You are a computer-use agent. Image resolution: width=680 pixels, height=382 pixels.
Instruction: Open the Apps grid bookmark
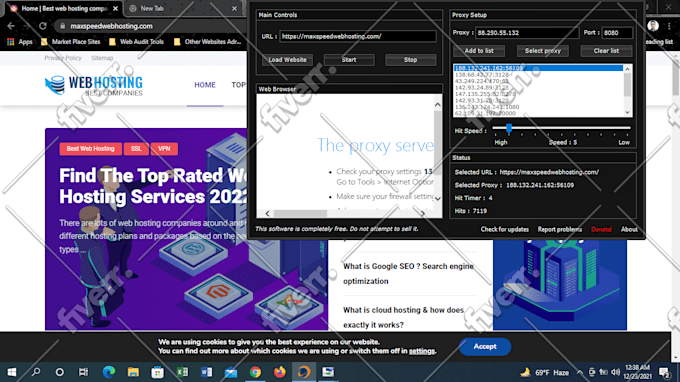coord(20,42)
